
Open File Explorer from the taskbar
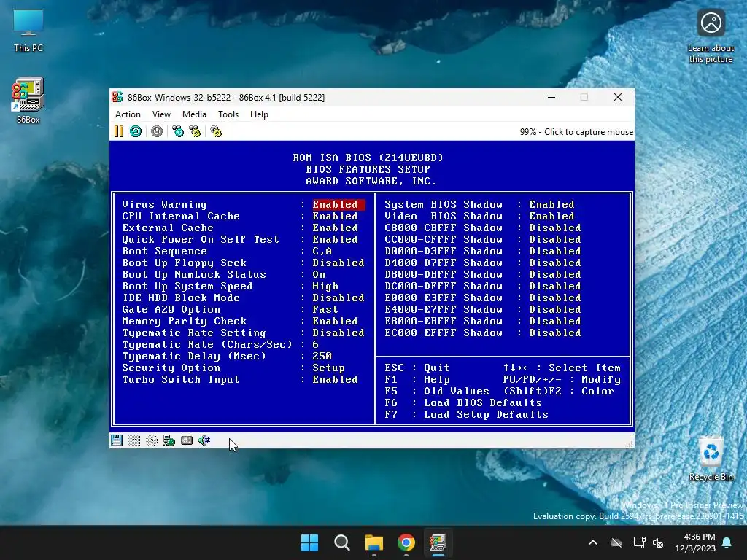374,542
